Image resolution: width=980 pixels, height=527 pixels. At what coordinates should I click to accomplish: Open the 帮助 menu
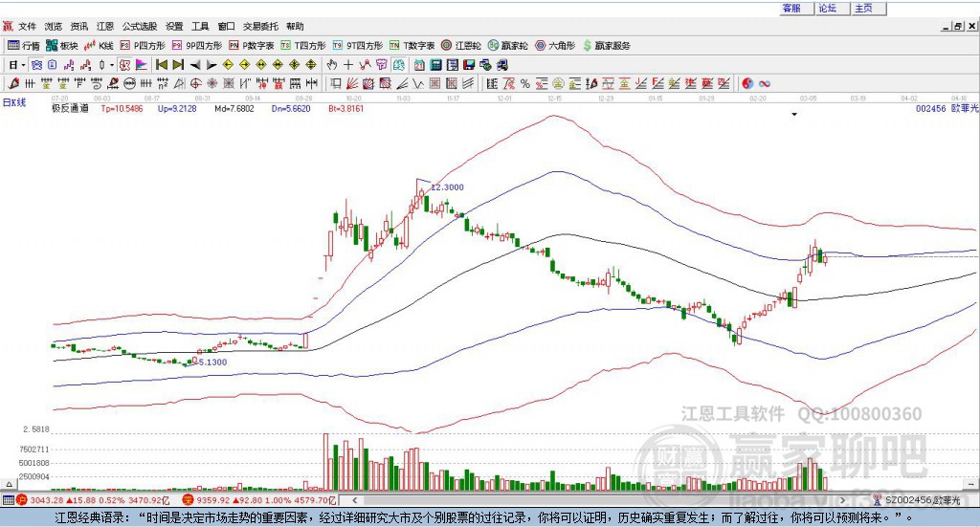(x=295, y=26)
